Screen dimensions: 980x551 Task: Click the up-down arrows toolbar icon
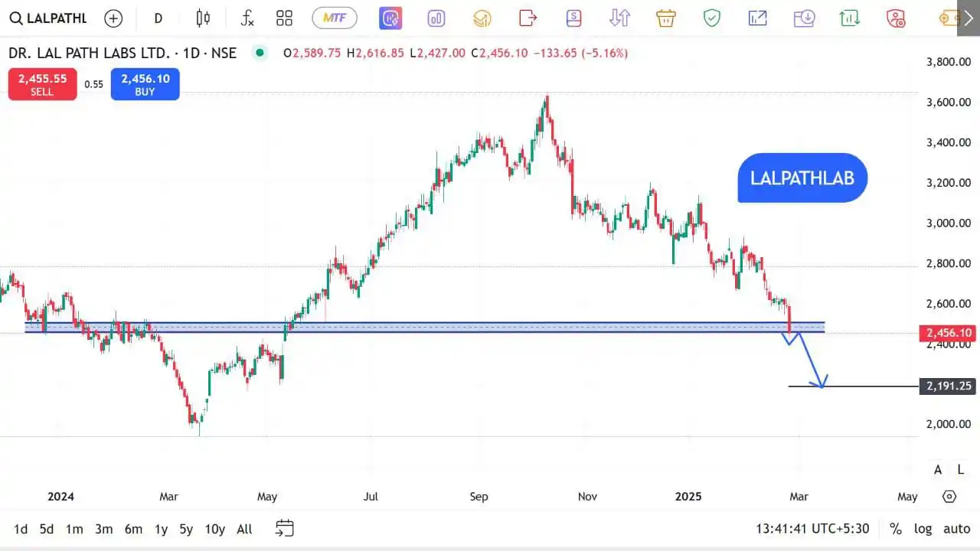tap(619, 18)
